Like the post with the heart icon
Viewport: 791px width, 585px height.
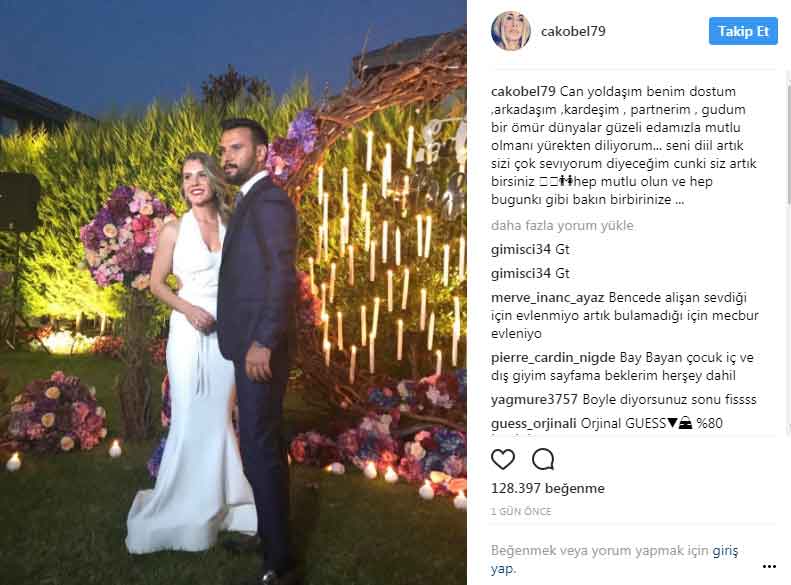pos(502,459)
